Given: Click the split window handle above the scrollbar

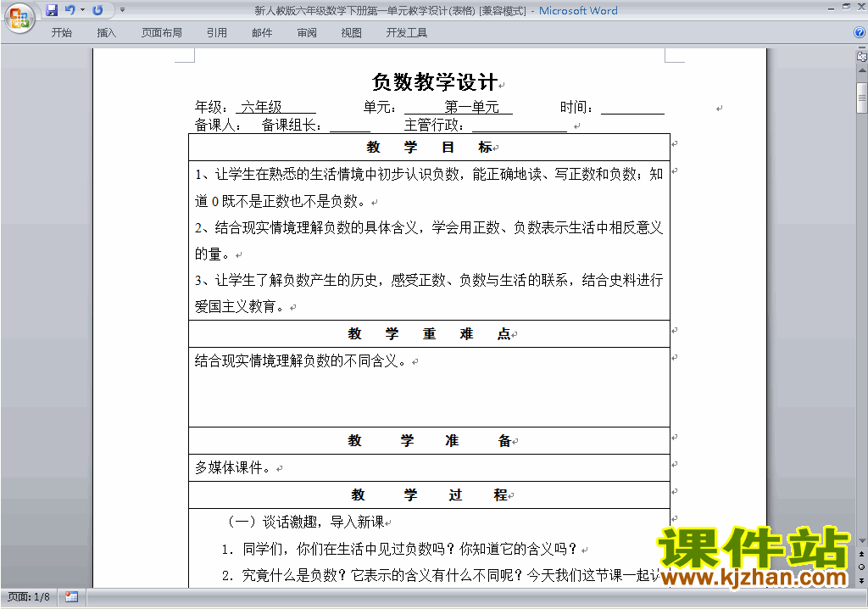Looking at the screenshot, I should coord(861,48).
